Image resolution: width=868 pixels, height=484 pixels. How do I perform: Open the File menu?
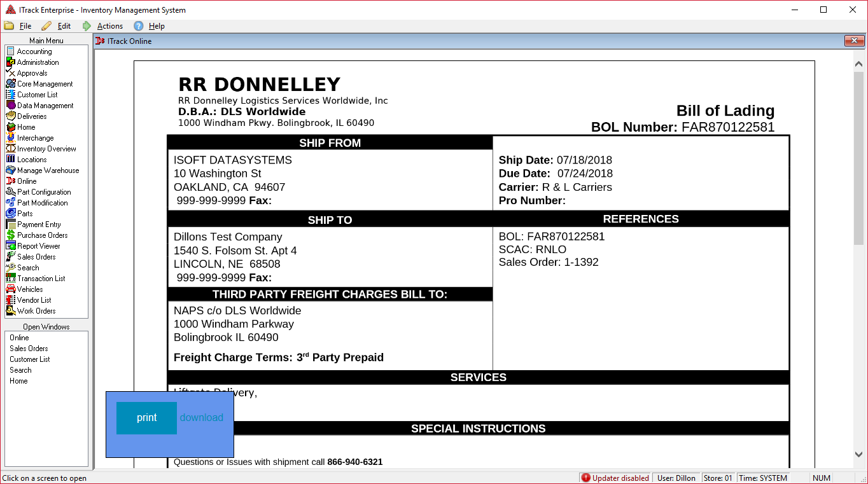(25, 26)
